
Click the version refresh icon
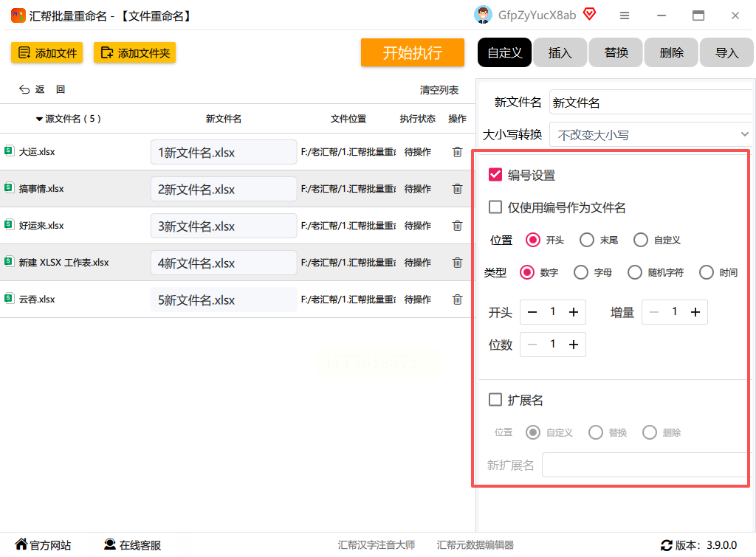(666, 545)
